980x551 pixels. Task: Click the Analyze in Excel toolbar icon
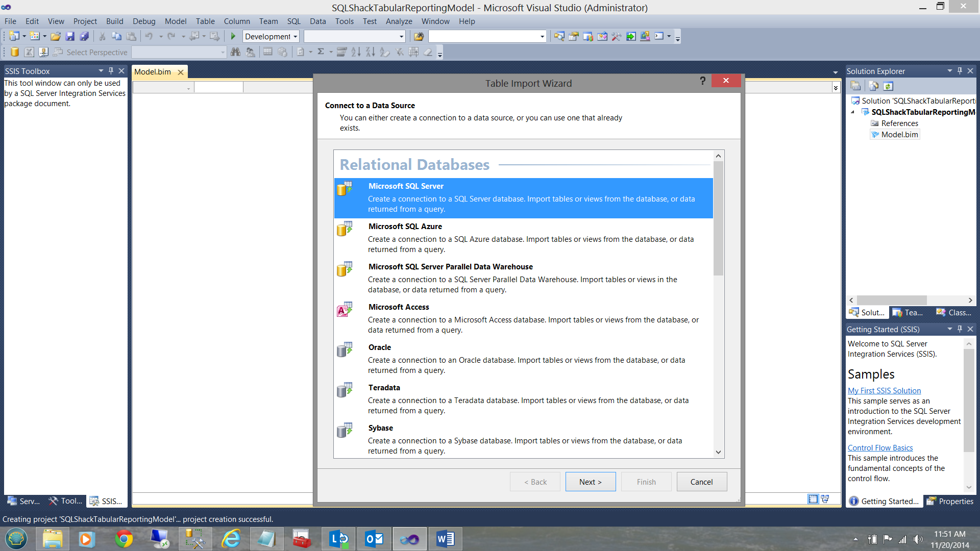(x=29, y=52)
